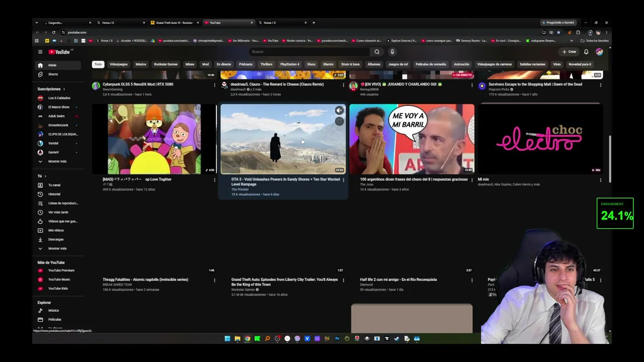The width and height of the screenshot is (644, 362).
Task: Select the En directo filter chip
Action: tap(224, 64)
